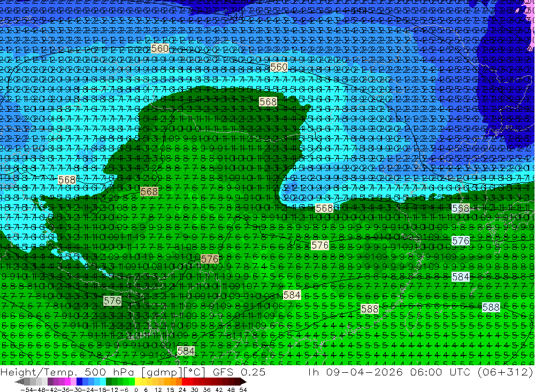Click the date '09-04-2026'
Viewport: 535px width, 392px height.
tap(364, 372)
